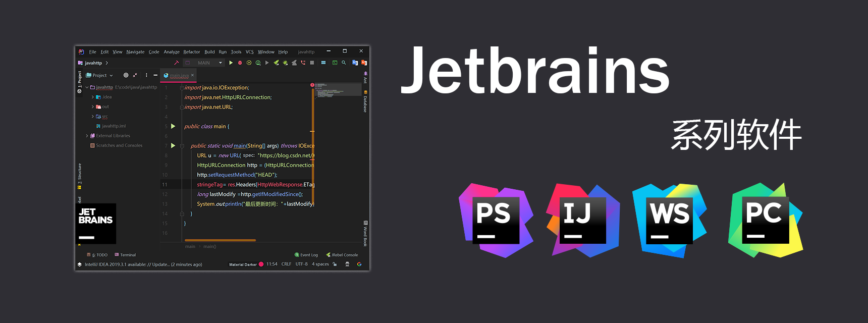Click the Scroll from Source target icon
The width and height of the screenshot is (868, 323).
[126, 75]
